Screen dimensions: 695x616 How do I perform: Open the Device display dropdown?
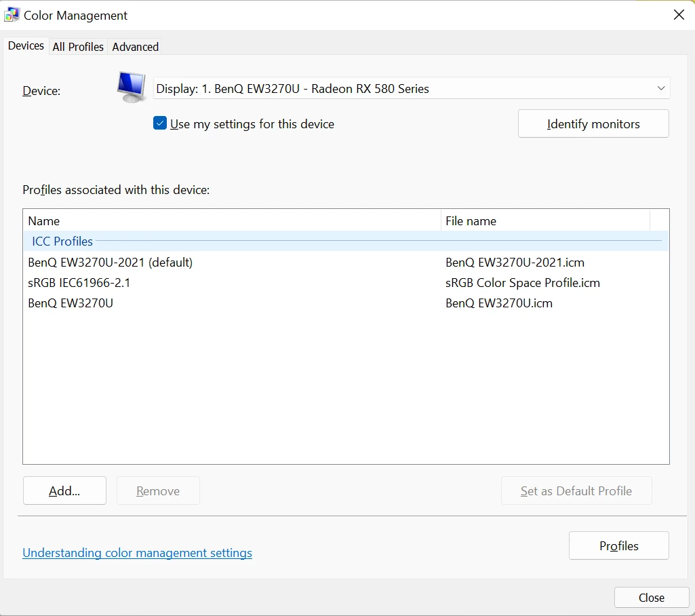pyautogui.click(x=412, y=88)
